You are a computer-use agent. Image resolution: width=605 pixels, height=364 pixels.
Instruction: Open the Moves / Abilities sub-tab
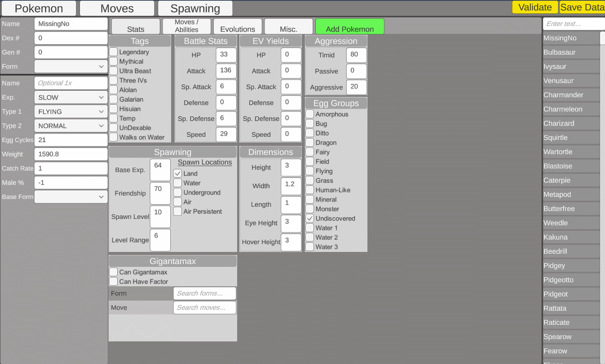187,26
